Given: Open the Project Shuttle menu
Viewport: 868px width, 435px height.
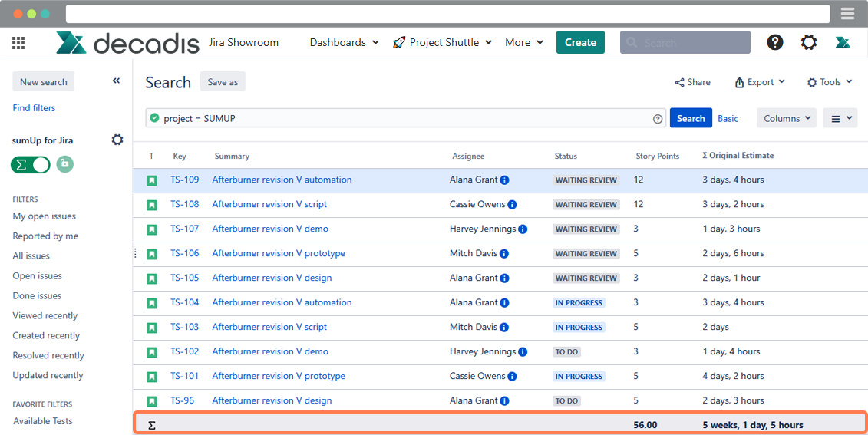Looking at the screenshot, I should (442, 42).
